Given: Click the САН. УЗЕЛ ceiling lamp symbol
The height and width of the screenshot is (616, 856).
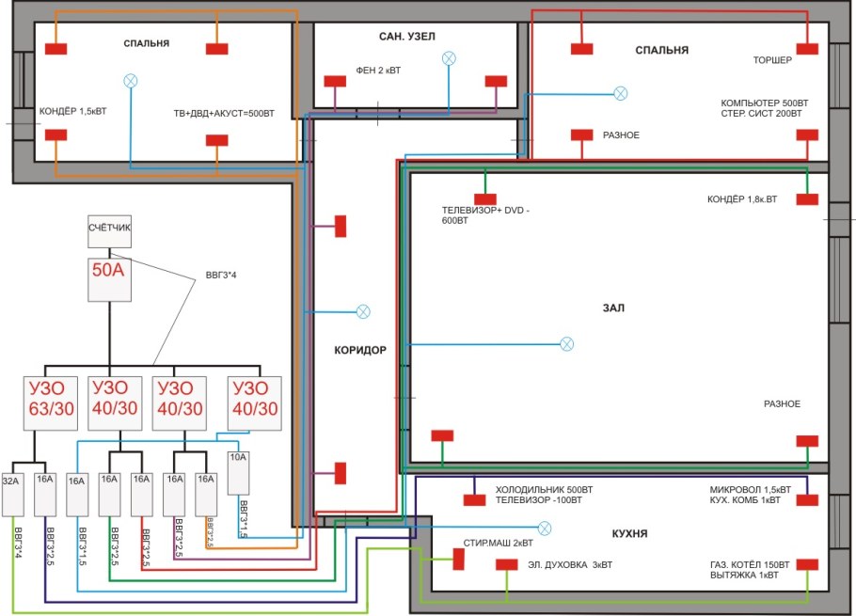Looking at the screenshot, I should pyautogui.click(x=450, y=58).
